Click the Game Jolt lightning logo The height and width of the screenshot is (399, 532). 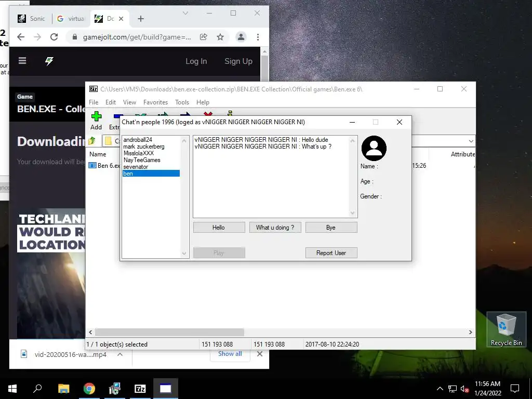(x=49, y=61)
